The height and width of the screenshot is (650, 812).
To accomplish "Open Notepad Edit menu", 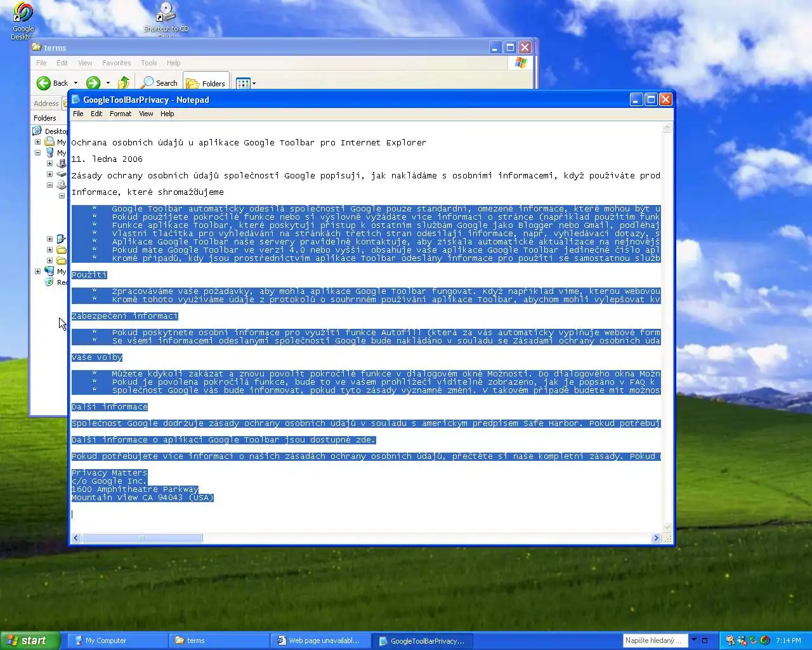I will [96, 114].
